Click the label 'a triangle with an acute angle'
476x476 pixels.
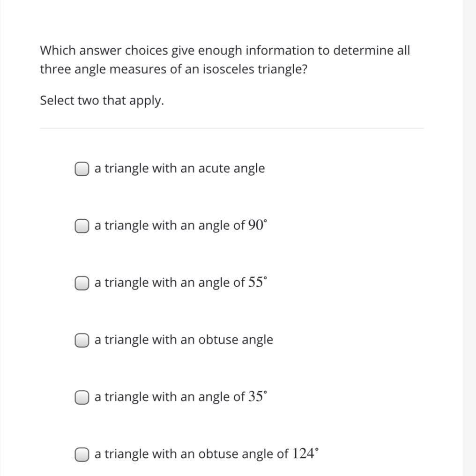point(179,169)
